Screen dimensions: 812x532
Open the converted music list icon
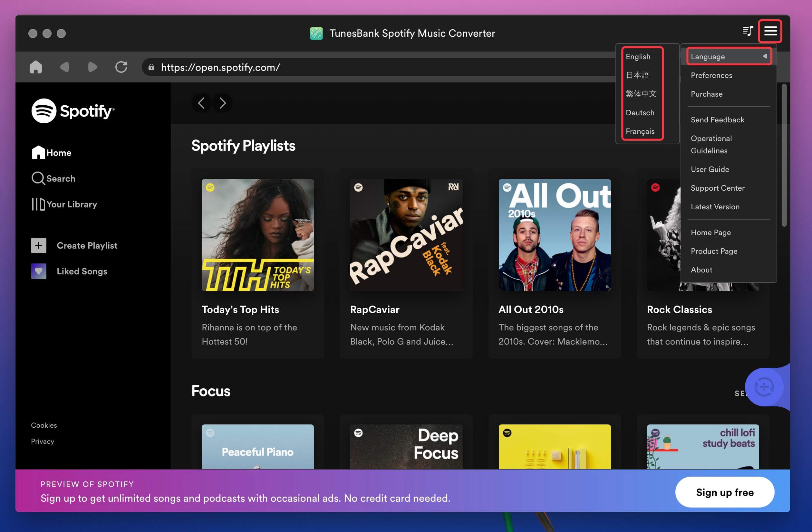click(x=748, y=31)
